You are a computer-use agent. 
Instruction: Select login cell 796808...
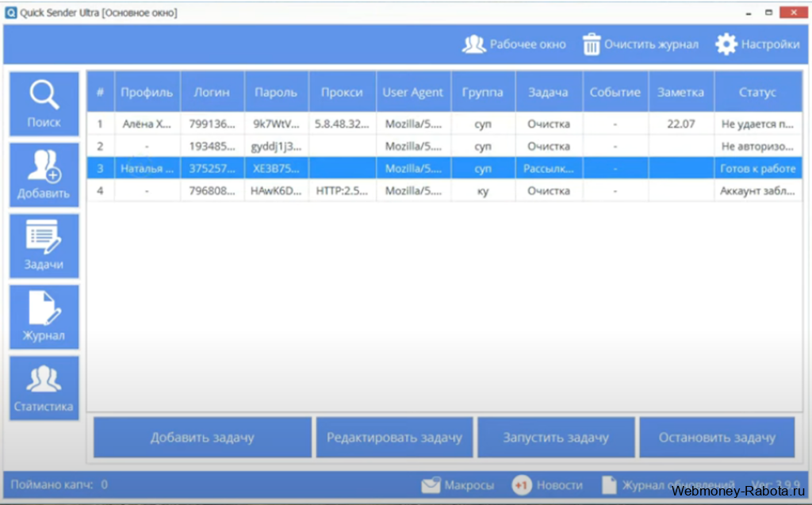coord(212,190)
